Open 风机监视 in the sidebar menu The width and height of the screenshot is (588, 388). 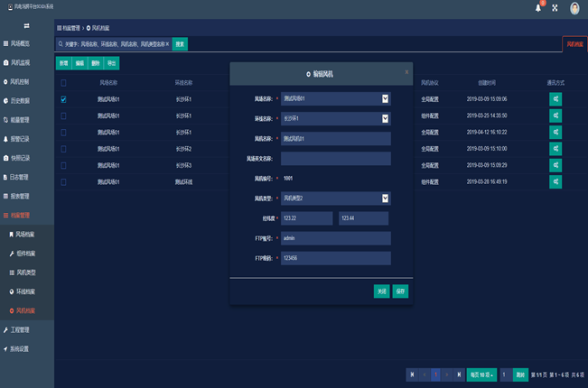pos(20,63)
